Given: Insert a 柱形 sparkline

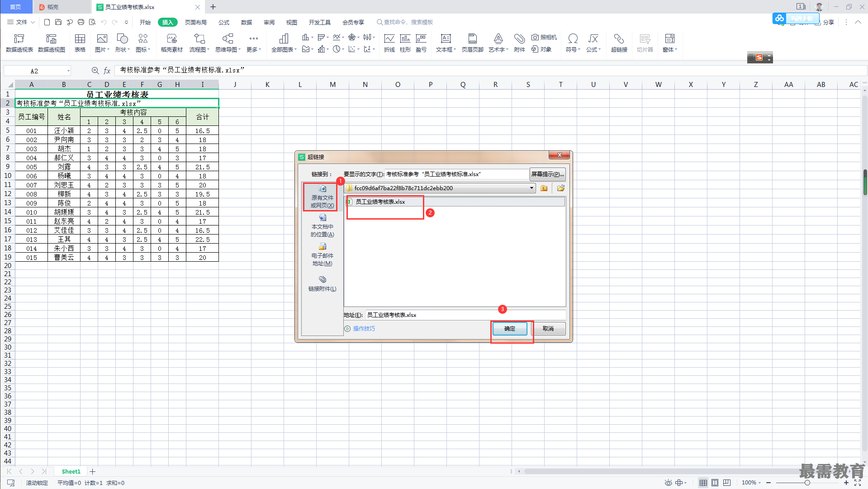Looking at the screenshot, I should pos(405,43).
